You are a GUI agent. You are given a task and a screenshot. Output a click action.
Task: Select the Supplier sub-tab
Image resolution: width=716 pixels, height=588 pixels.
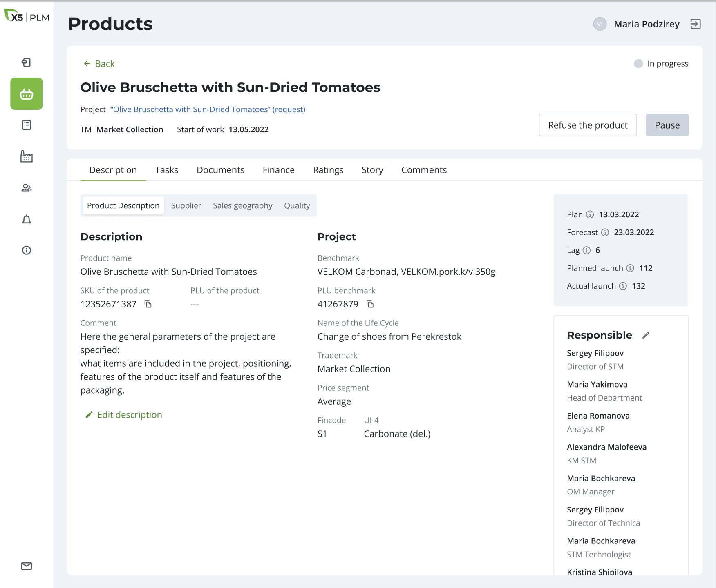[x=186, y=206]
